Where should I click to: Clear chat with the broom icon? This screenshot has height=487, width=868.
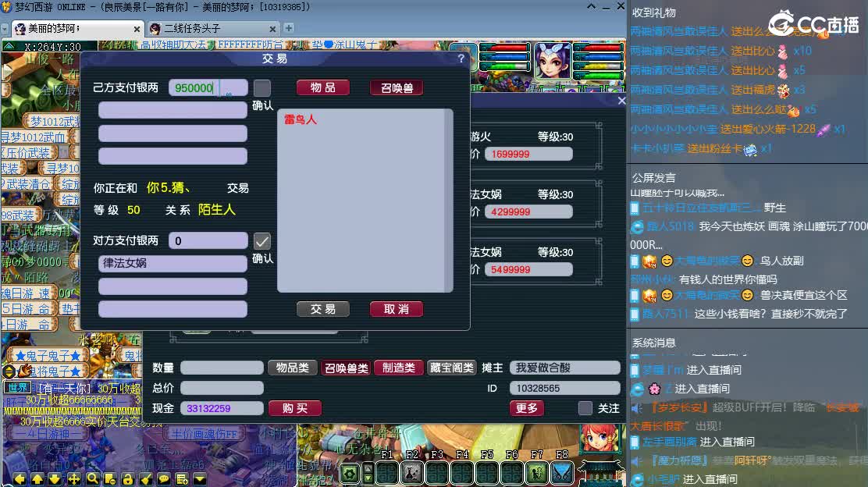tap(146, 479)
